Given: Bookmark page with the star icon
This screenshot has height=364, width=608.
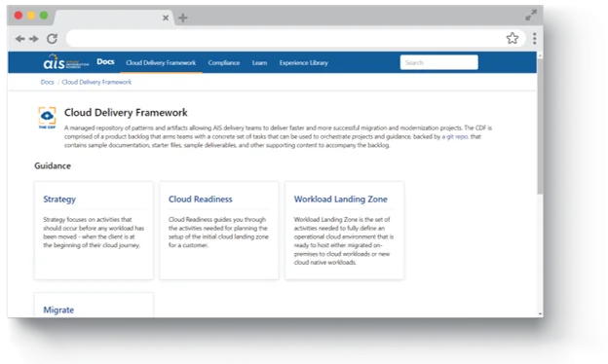Looking at the screenshot, I should (513, 38).
